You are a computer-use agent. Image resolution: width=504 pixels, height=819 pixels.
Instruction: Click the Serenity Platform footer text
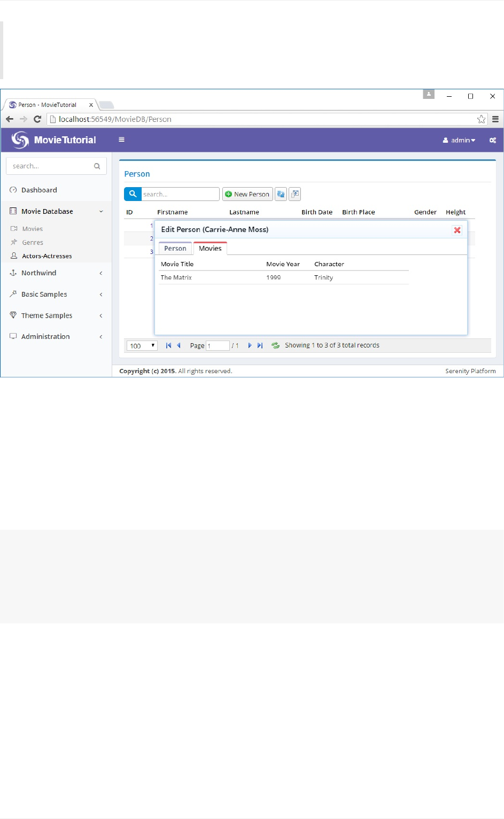[x=470, y=371]
